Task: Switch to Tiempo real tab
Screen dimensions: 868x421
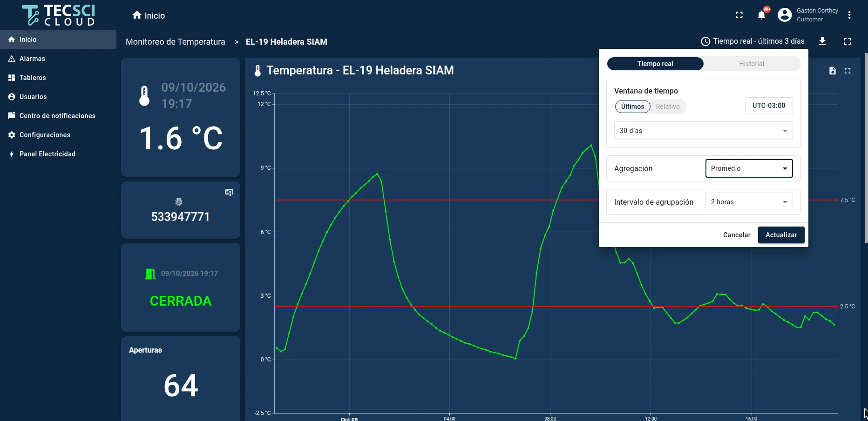Action: (x=655, y=64)
